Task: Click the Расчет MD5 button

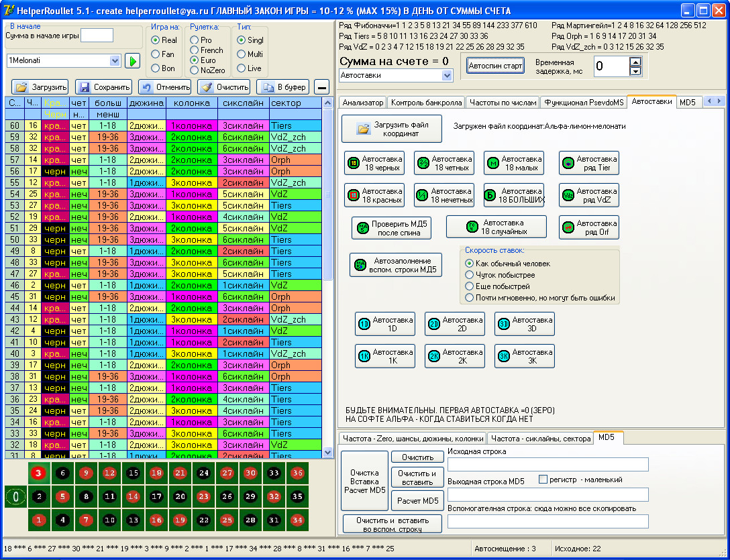Action: click(x=417, y=500)
